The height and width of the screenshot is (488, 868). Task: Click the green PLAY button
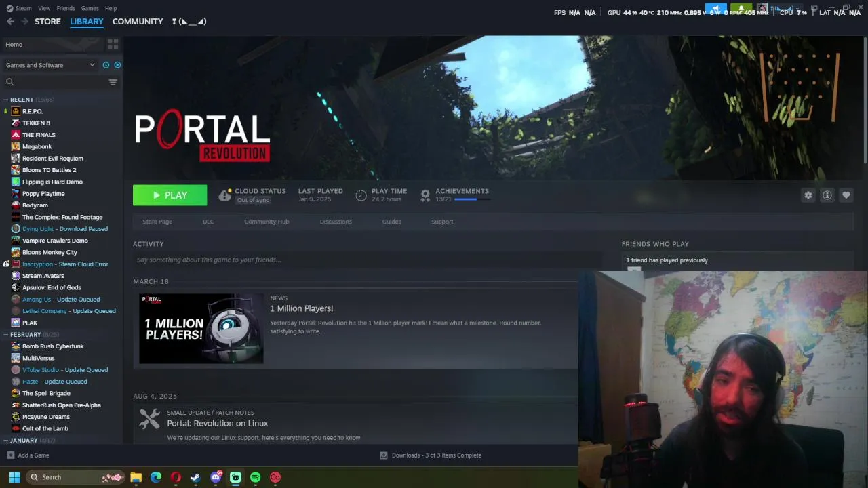(x=170, y=195)
